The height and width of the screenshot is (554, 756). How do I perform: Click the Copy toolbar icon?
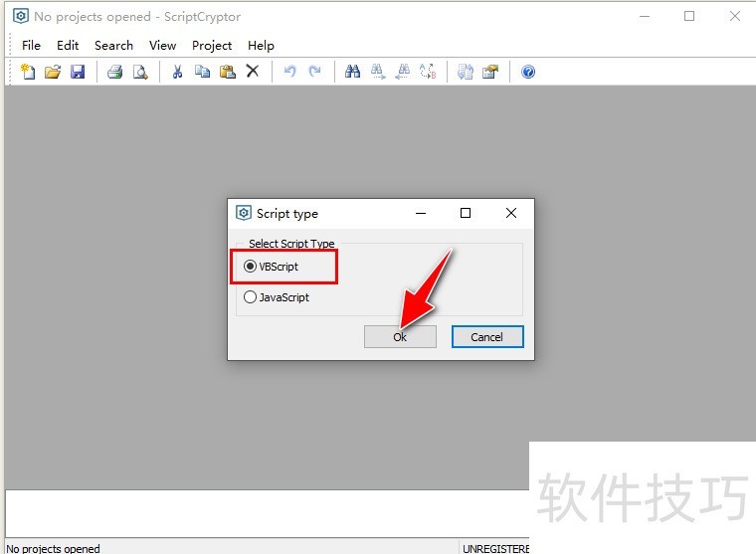pyautogui.click(x=202, y=72)
